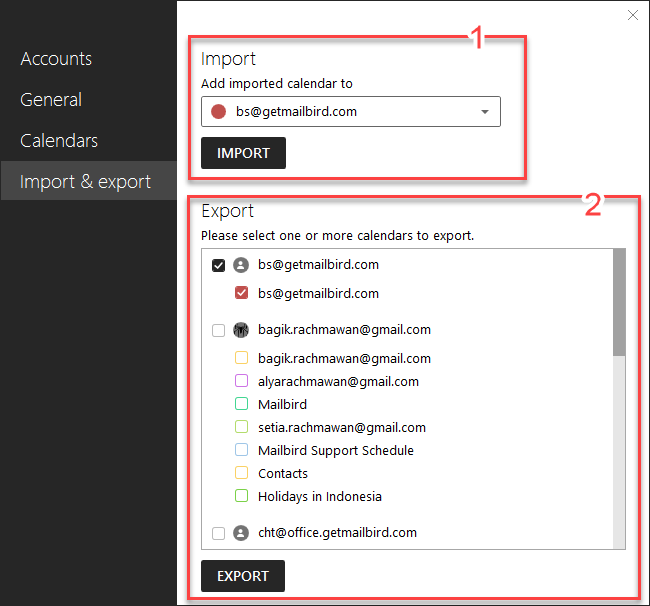Select the 'Mailbird Support Schedule' label
650x606 pixels.
[336, 451]
